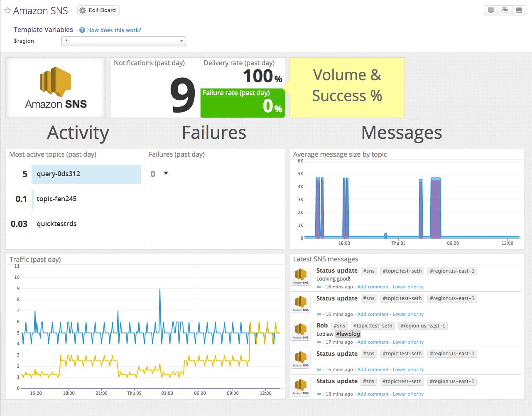The height and width of the screenshot is (416, 532).
Task: Click the infinity icon next to 16 mins ago
Action: pyautogui.click(x=318, y=287)
